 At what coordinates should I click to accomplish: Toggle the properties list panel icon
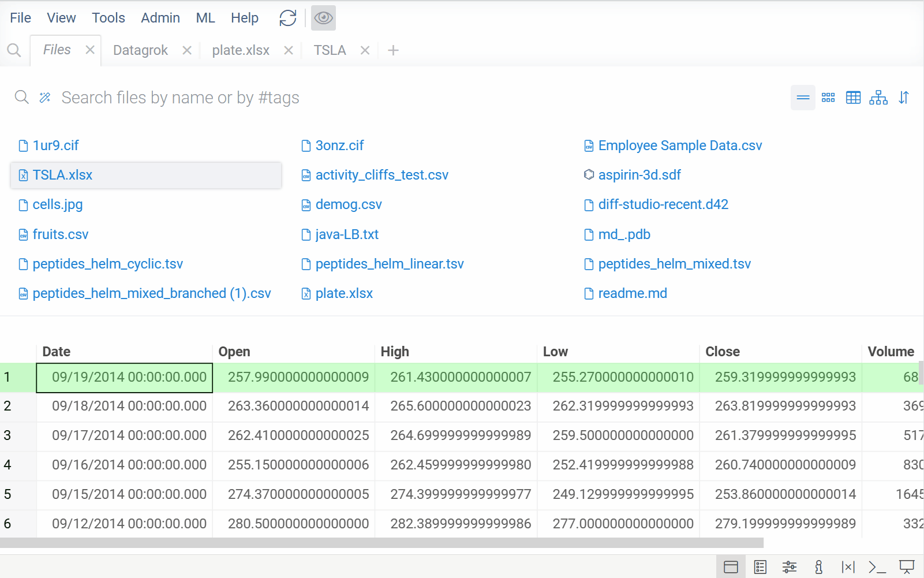760,567
